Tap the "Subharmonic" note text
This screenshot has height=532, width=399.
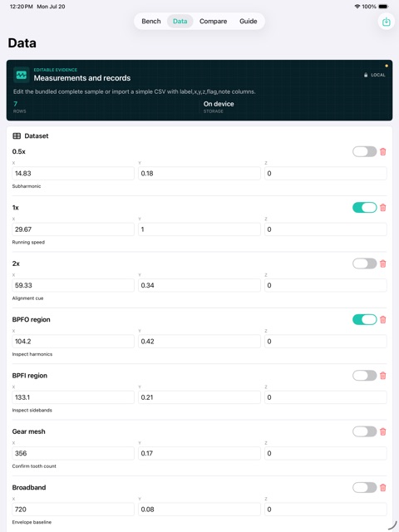(27, 186)
